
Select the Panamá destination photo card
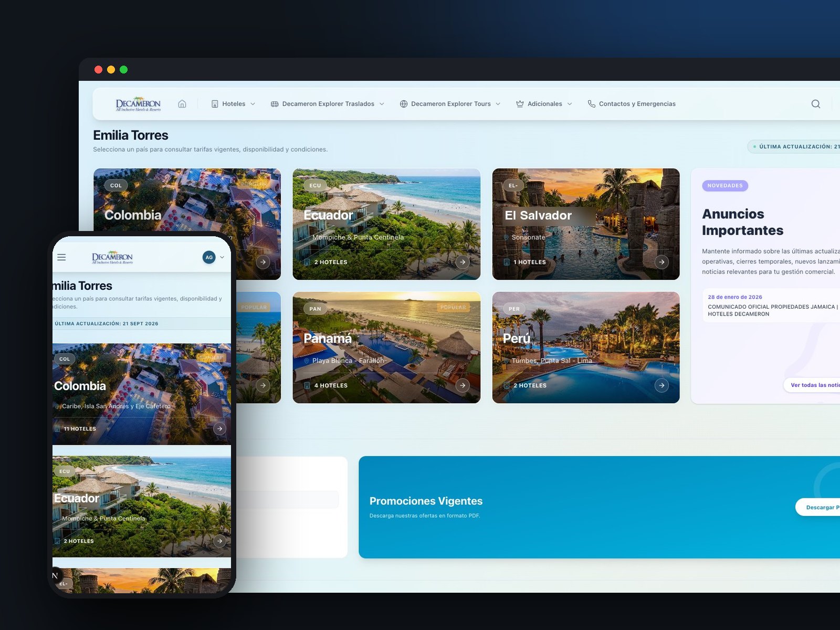(x=386, y=348)
